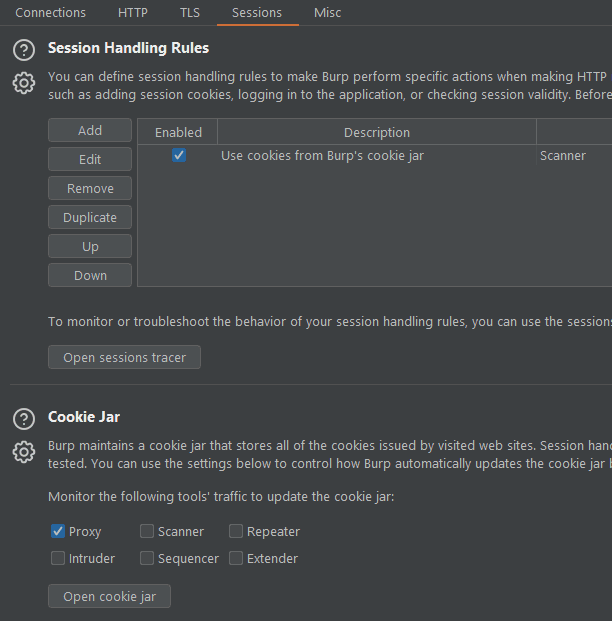Viewport: 612px width, 621px height.
Task: Disable the cookie jar rule's Enabled checkbox
Action: click(179, 156)
